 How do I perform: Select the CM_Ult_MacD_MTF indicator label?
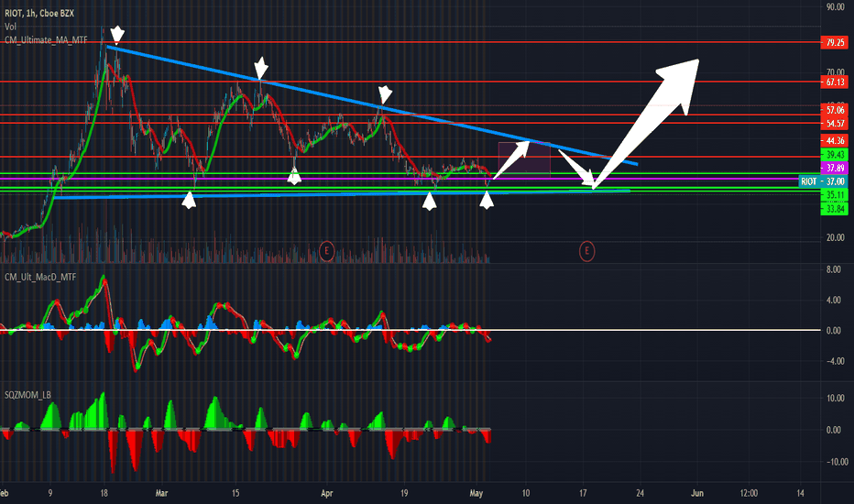tap(40, 278)
